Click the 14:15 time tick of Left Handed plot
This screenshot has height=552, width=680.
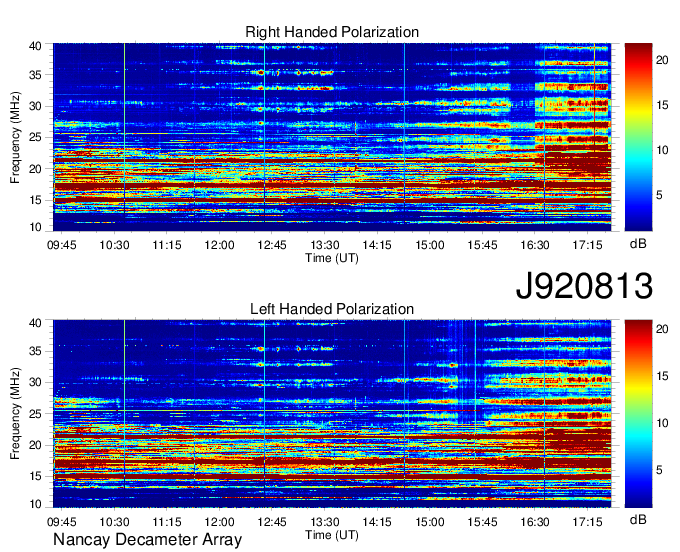(x=377, y=522)
